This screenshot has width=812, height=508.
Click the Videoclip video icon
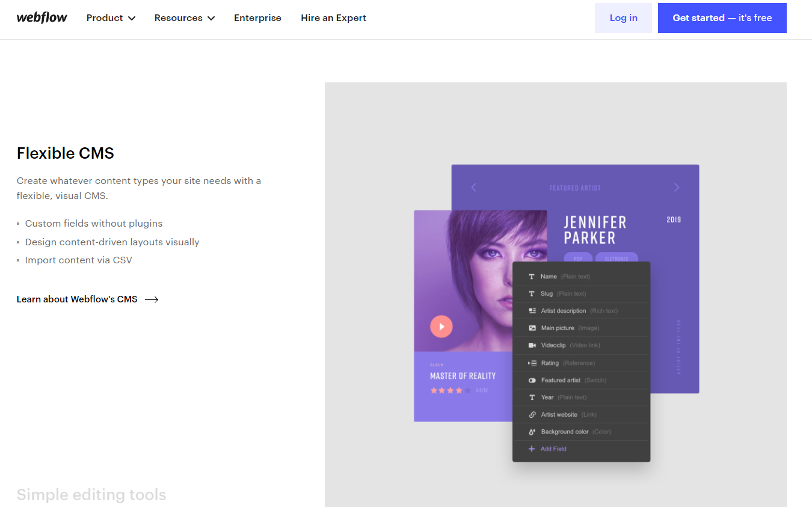click(x=532, y=346)
